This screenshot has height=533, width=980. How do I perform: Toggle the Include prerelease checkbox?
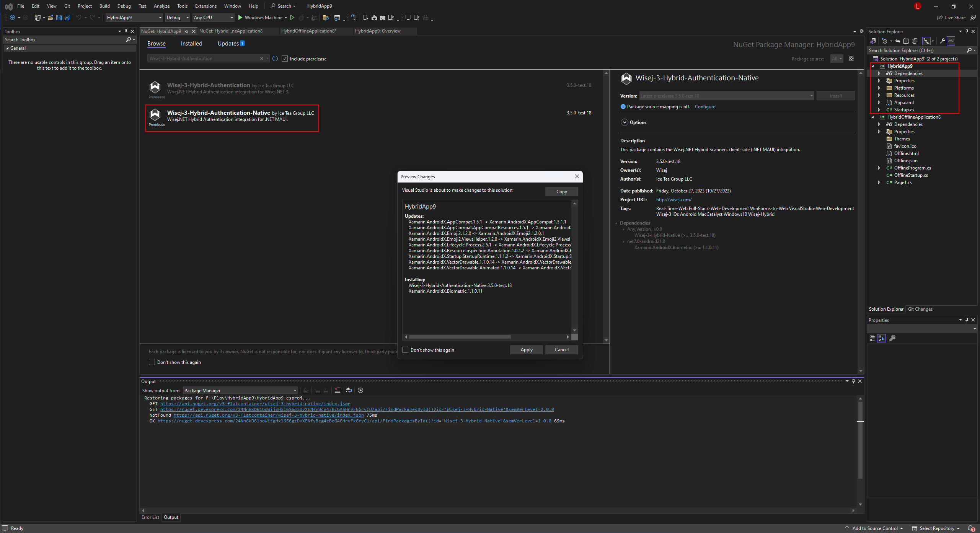pos(285,59)
